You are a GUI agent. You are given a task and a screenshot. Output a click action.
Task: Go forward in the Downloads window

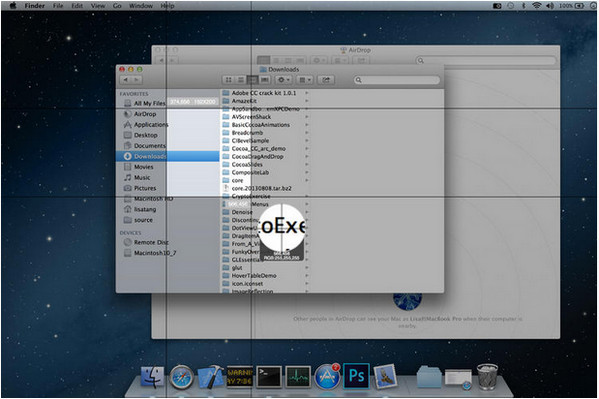coord(136,80)
